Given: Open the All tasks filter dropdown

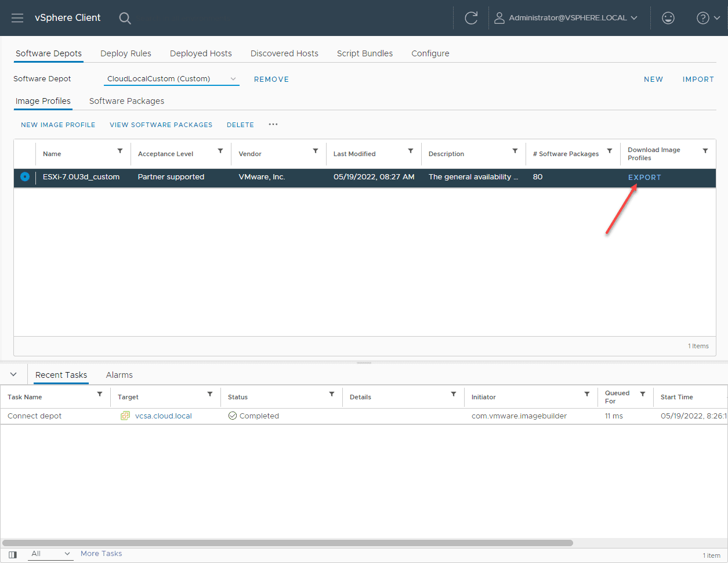Looking at the screenshot, I should 51,554.
